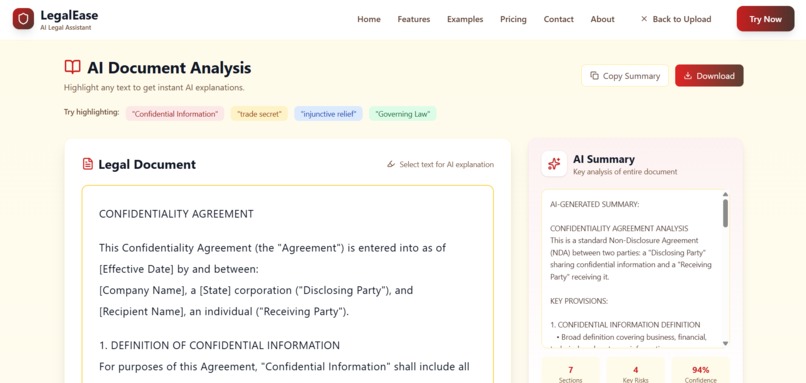Open the Home nav item
Viewport: 806px width, 383px height.
369,19
